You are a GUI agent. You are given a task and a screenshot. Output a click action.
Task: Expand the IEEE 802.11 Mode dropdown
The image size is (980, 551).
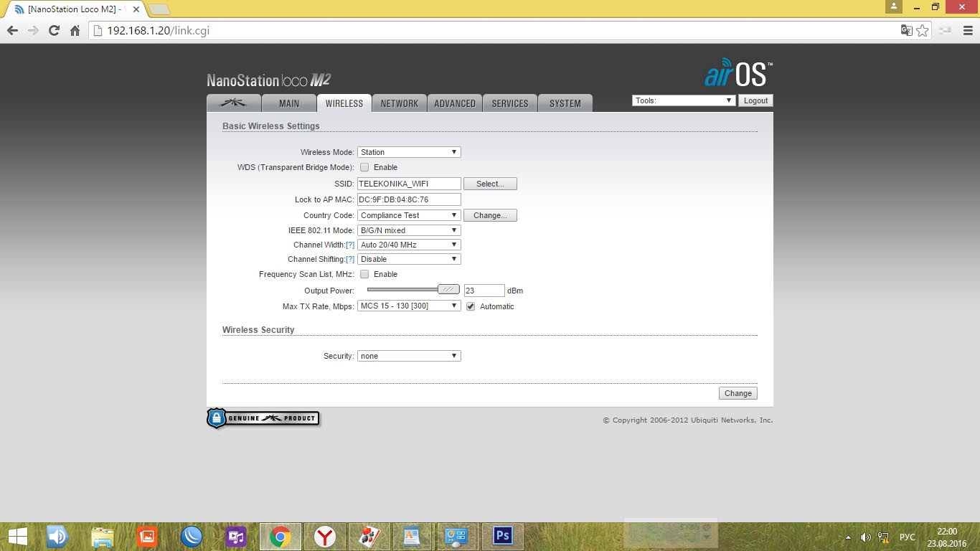409,230
